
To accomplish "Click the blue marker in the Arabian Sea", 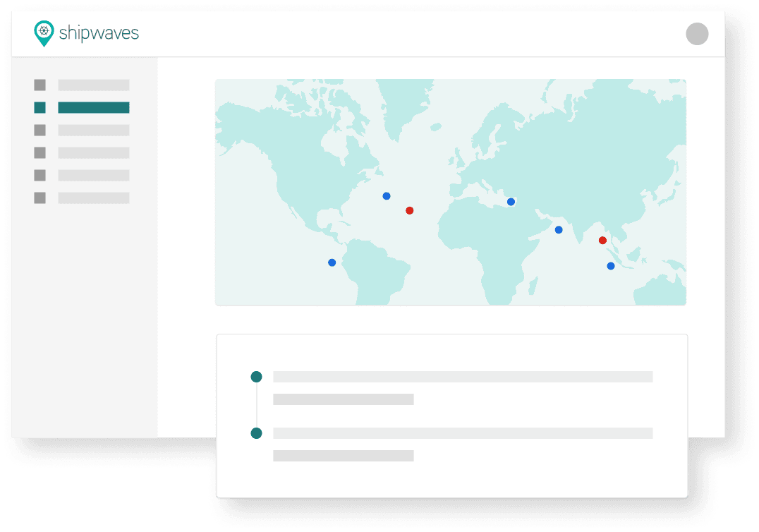I will (559, 230).
